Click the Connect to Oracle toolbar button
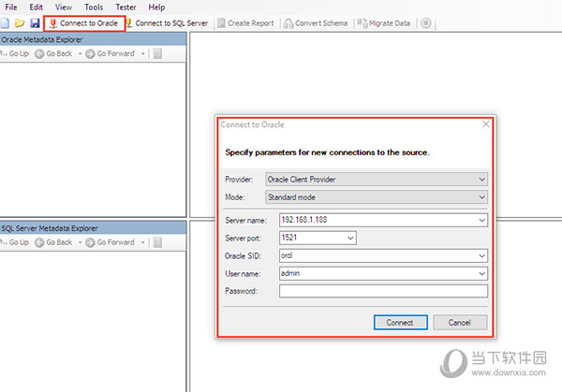This screenshot has height=392, width=562. click(84, 22)
